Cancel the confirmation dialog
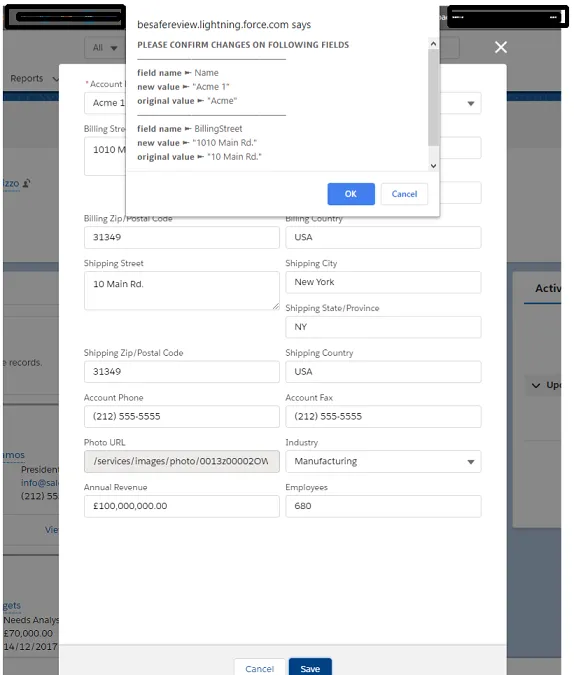The image size is (574, 675). pyautogui.click(x=404, y=194)
